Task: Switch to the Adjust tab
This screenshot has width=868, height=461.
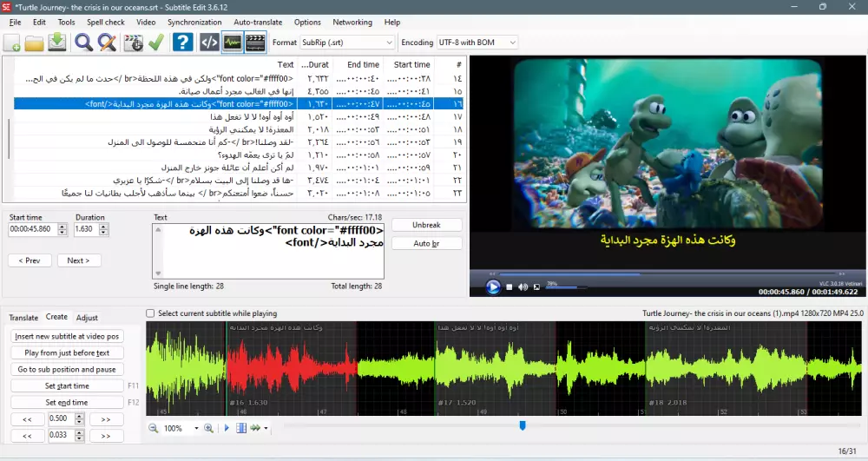Action: [87, 318]
